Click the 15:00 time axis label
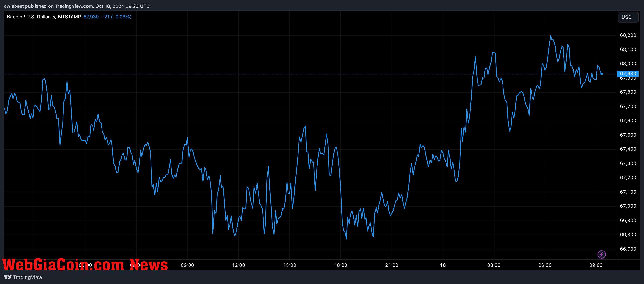The height and width of the screenshot is (284, 644). [x=289, y=265]
